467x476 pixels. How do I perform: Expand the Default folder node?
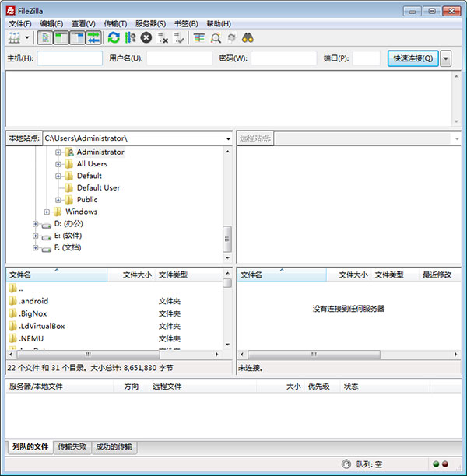point(58,176)
